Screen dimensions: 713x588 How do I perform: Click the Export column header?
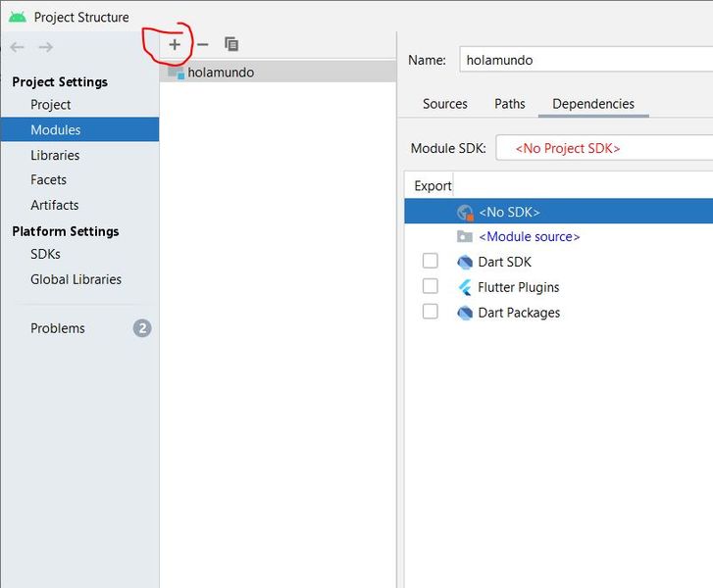[433, 186]
